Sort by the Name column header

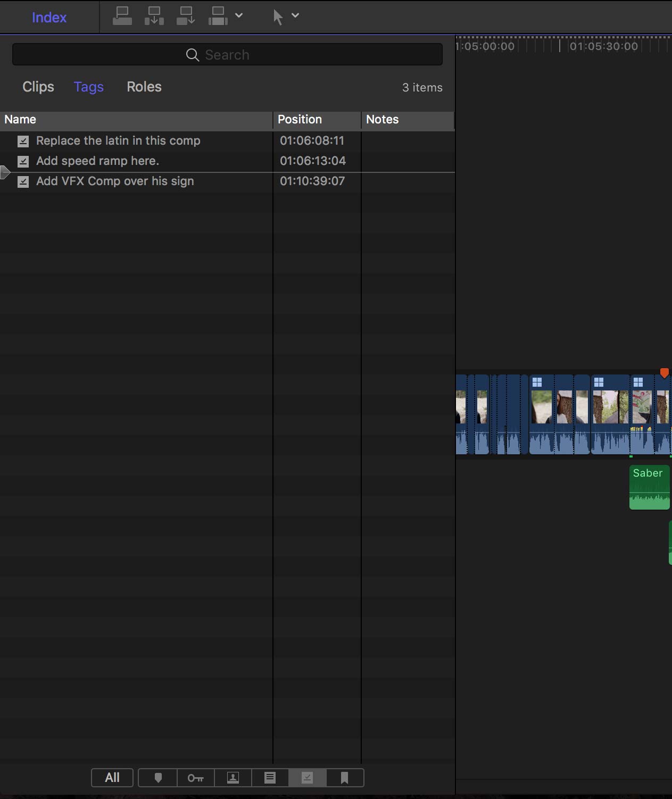(136, 120)
